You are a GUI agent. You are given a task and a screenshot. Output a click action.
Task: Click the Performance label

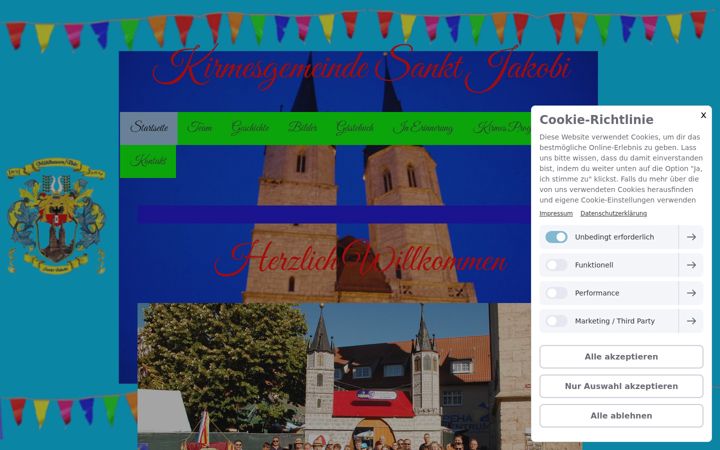[597, 293]
